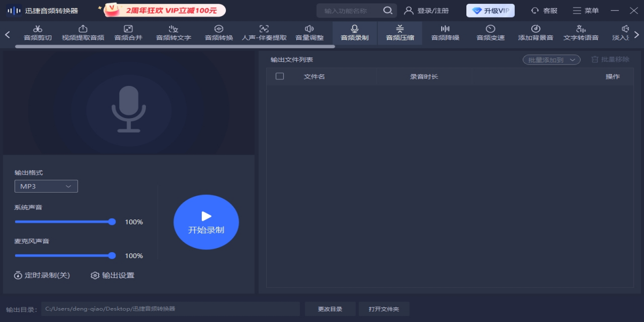This screenshot has width=644, height=322.
Task: Switch to the 音频压缩 tab
Action: (400, 33)
